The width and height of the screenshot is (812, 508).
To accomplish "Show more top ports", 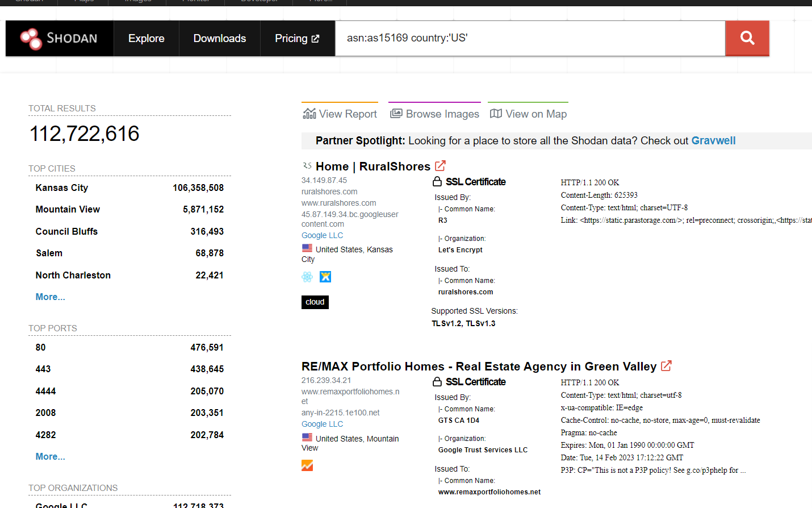I will click(x=50, y=456).
